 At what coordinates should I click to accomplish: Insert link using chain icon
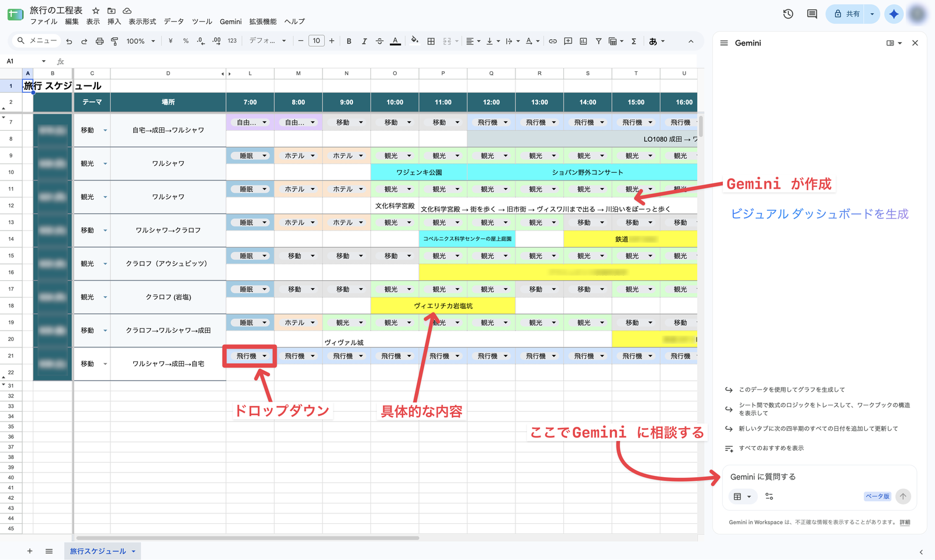tap(553, 41)
